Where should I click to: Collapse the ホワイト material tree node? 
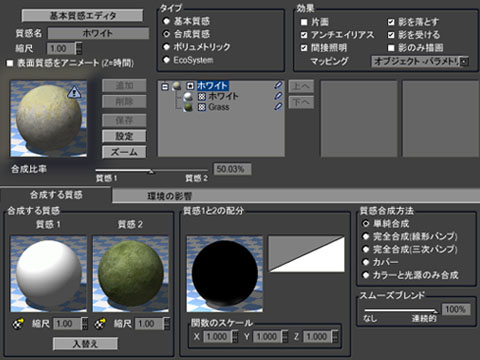[x=165, y=87]
